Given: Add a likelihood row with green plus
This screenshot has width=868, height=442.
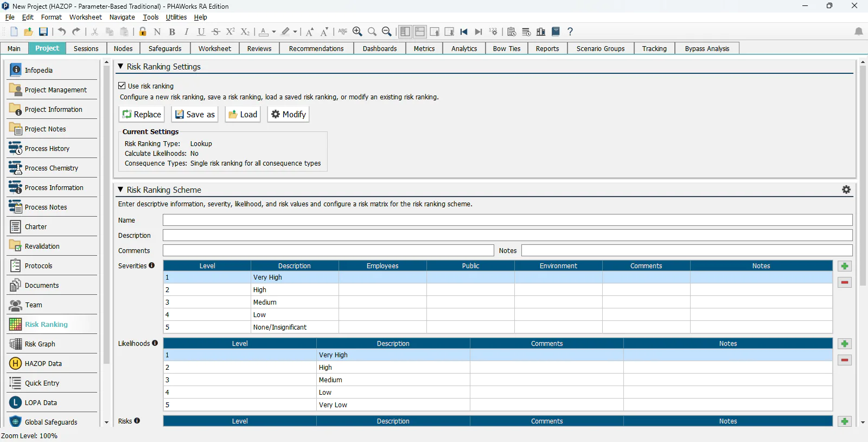Looking at the screenshot, I should tap(845, 344).
